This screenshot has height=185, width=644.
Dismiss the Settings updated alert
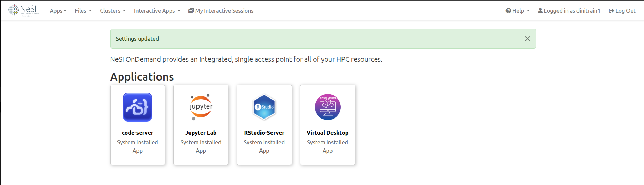(527, 39)
